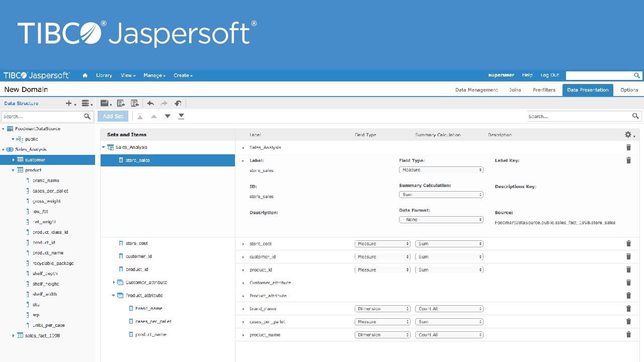644x362 pixels.
Task: Delete store_cost row using trash icon
Action: (x=628, y=243)
